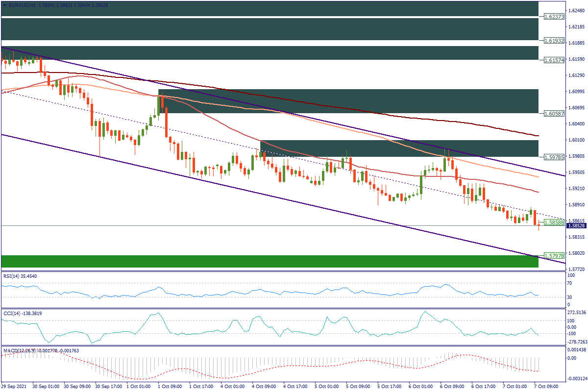Select the 0.001438 value on MACD scale
The height and width of the screenshot is (392, 588).
(576, 349)
